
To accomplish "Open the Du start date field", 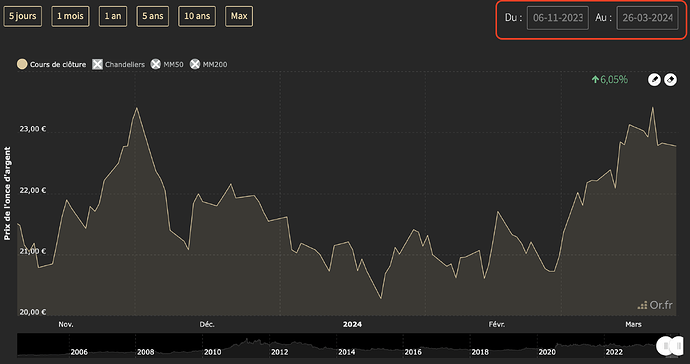I will 558,18.
